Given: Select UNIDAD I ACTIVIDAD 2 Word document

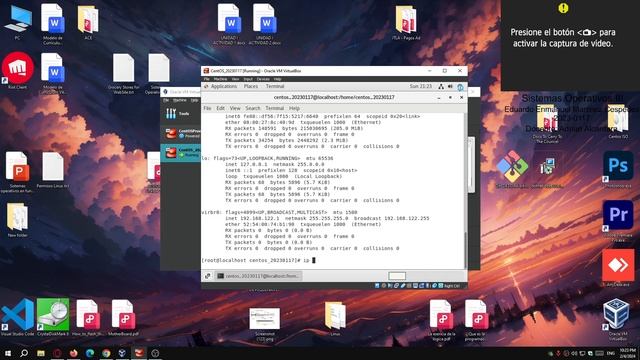Looking at the screenshot, I should point(264,24).
